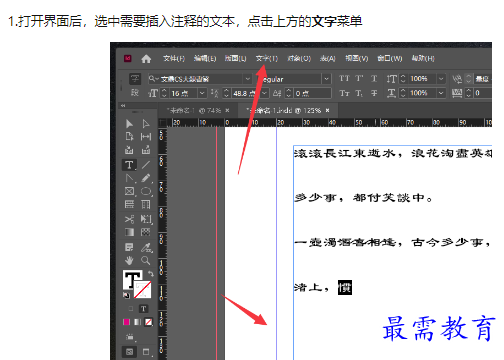Toggle Small Caps (Tr) formatting
The image size is (504, 360).
pyautogui.click(x=344, y=93)
